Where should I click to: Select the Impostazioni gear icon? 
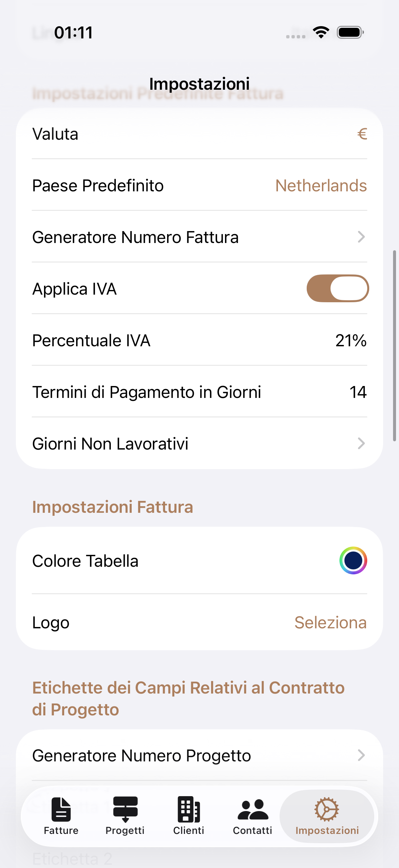pyautogui.click(x=327, y=809)
